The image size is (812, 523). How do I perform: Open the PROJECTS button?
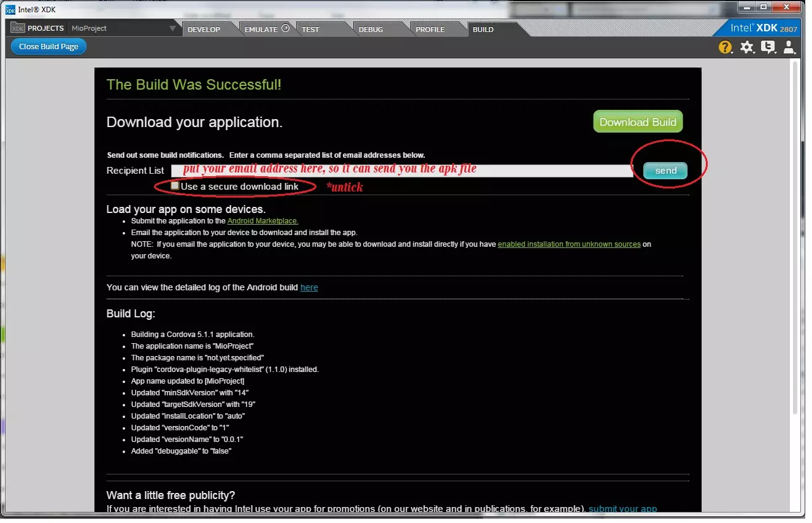pos(37,28)
